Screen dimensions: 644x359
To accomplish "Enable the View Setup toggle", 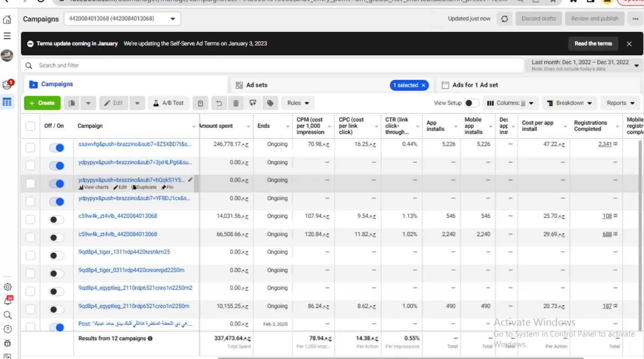I will 471,103.
